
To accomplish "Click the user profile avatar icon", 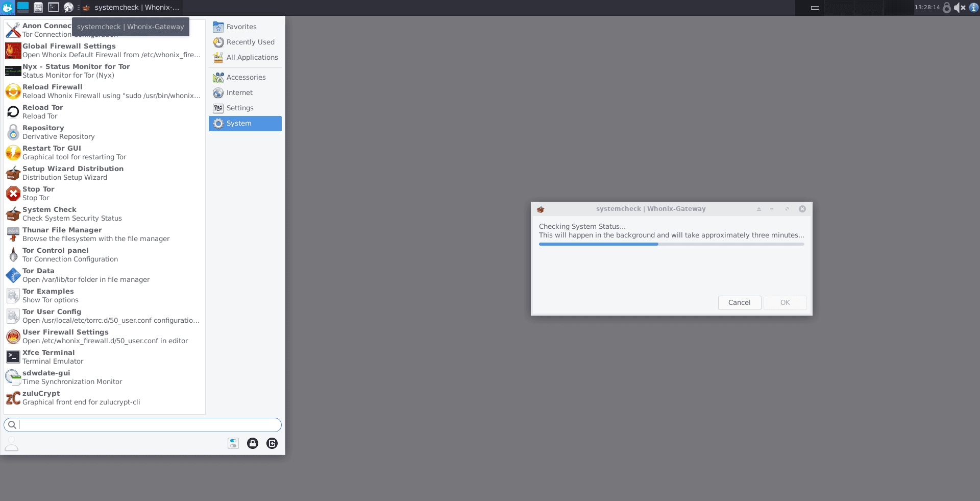I will pyautogui.click(x=12, y=443).
